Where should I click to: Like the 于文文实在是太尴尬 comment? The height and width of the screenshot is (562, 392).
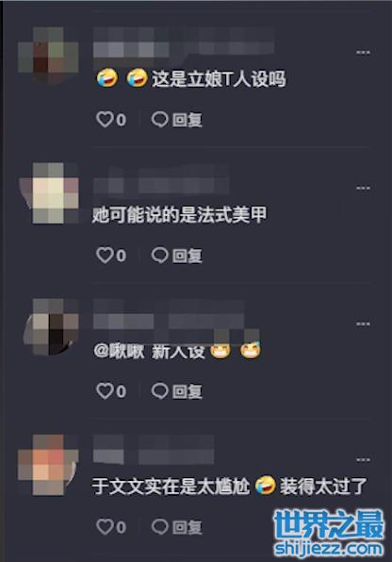(x=105, y=527)
